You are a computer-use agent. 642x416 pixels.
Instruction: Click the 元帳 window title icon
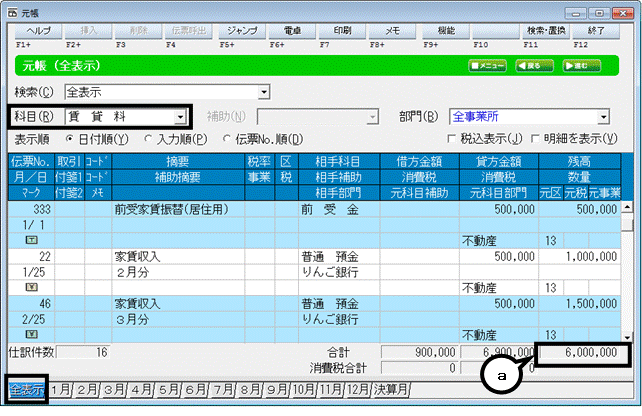(x=12, y=13)
